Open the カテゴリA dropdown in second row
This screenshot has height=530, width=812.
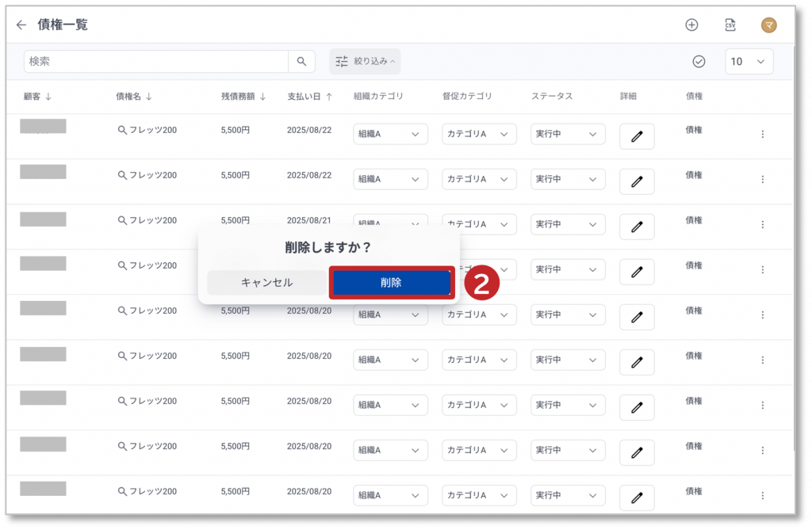[479, 180]
